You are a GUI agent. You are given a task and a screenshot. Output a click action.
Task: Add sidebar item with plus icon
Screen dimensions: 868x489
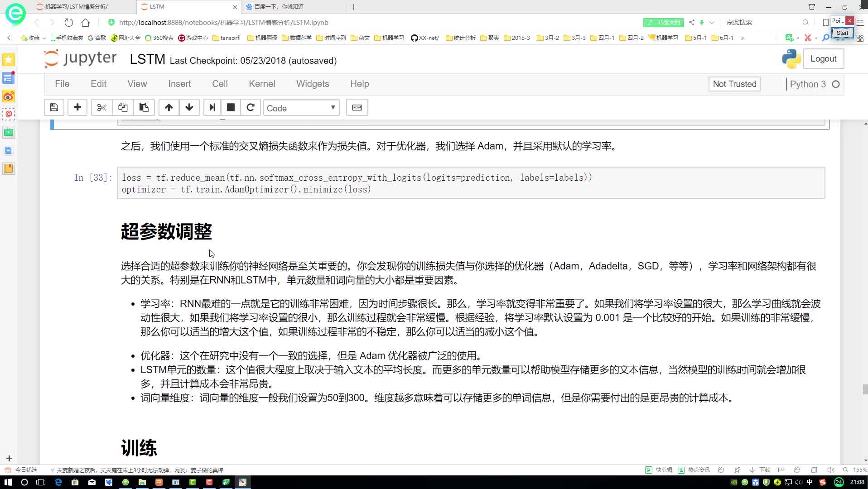coord(9,459)
